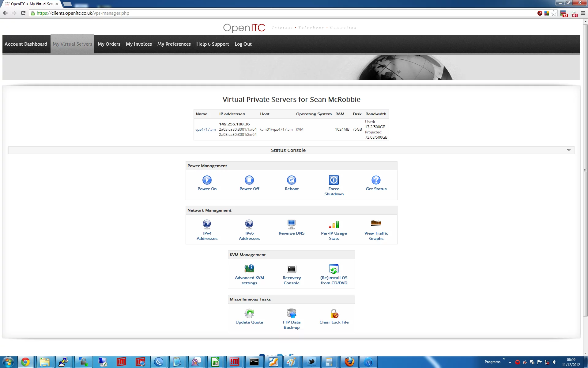Click the Bandwidth column header
588x368 pixels.
376,114
